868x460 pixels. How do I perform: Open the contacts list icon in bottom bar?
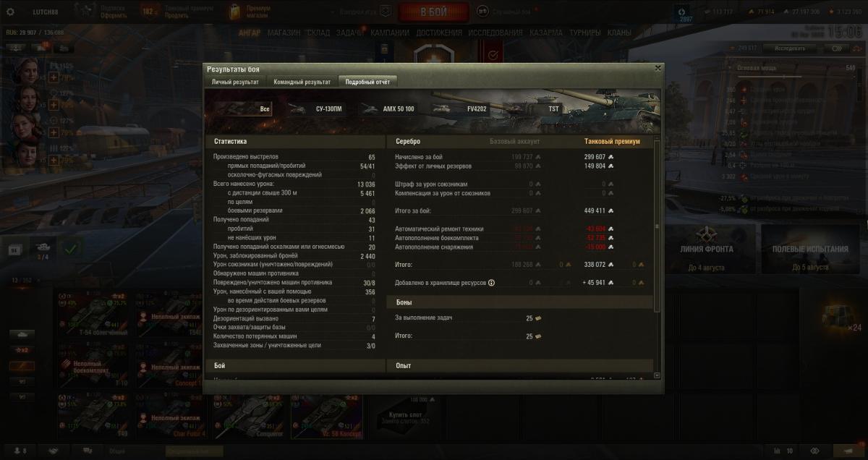(20, 451)
